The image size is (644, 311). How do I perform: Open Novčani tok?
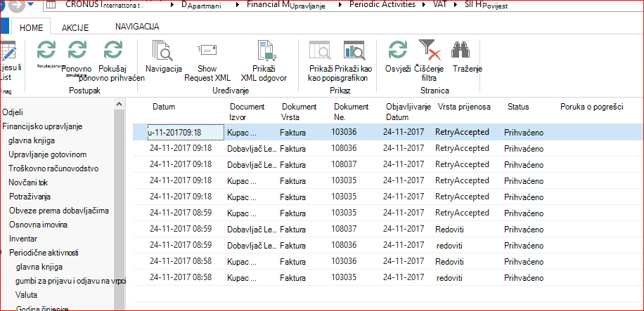click(29, 182)
